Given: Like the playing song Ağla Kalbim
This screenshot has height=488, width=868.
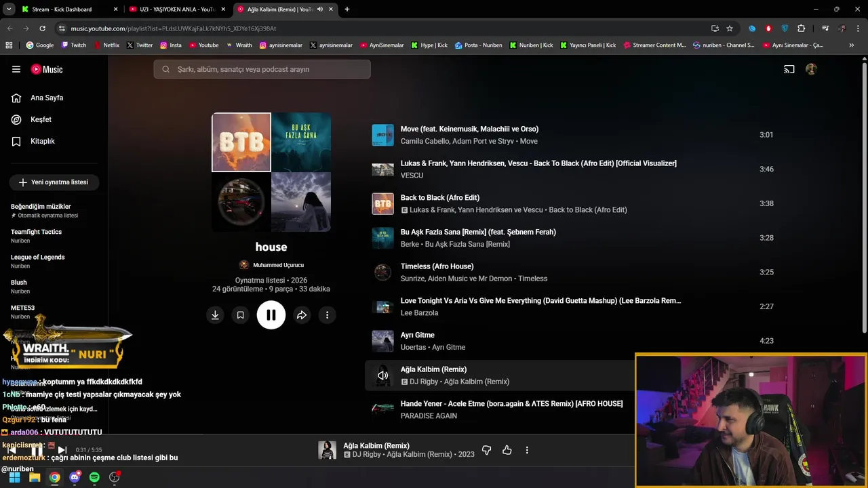Looking at the screenshot, I should pyautogui.click(x=507, y=450).
